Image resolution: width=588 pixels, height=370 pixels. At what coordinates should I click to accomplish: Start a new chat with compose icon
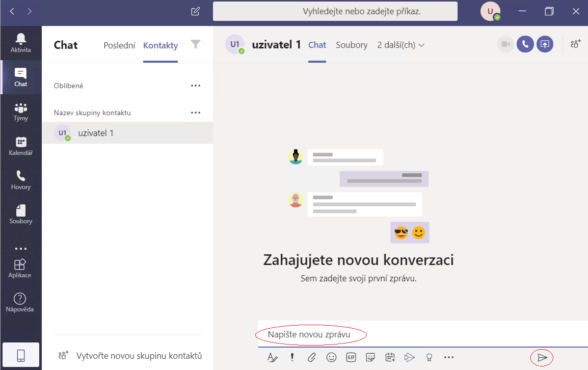coord(195,11)
